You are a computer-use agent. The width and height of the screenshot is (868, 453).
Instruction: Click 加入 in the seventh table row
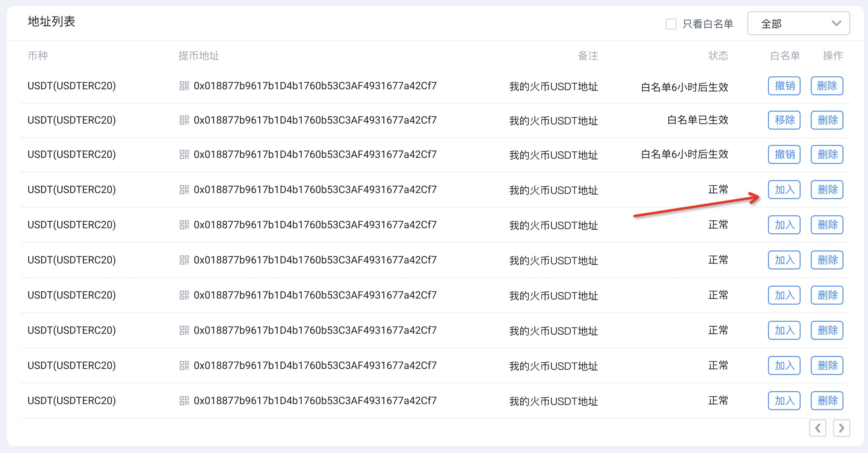(x=784, y=295)
